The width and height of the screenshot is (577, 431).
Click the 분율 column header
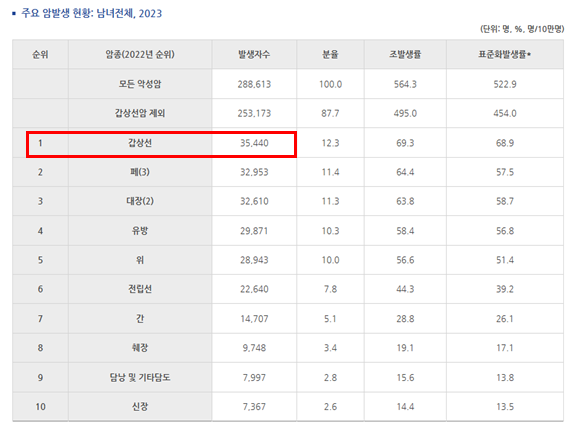tap(330, 54)
